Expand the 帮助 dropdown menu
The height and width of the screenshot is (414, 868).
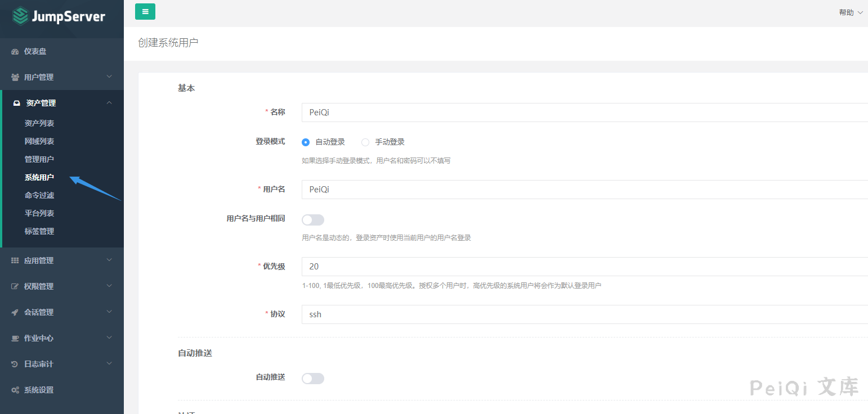(x=850, y=12)
